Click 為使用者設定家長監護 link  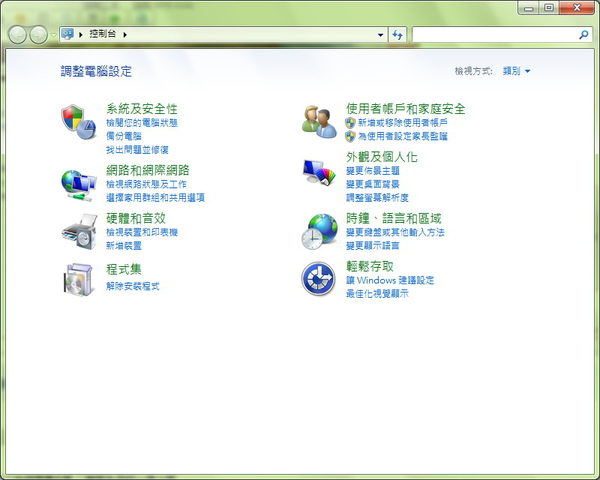(403, 136)
